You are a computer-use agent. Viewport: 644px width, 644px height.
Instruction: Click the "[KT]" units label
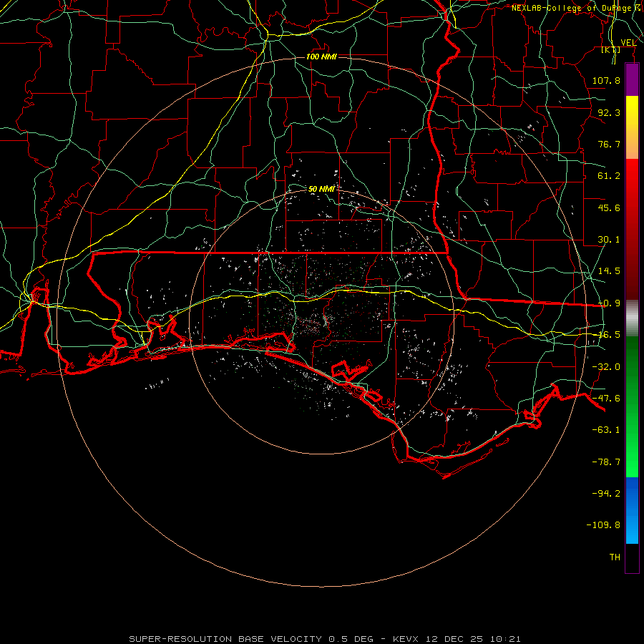pyautogui.click(x=611, y=49)
